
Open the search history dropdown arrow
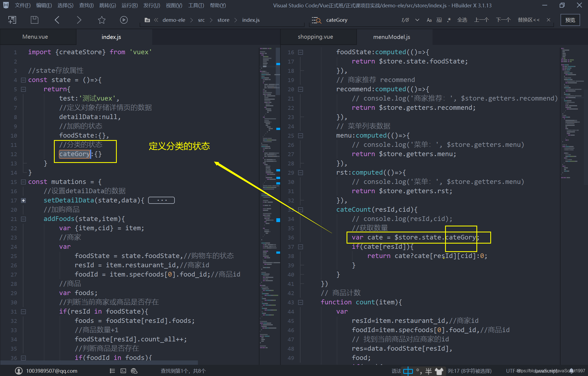pos(417,20)
